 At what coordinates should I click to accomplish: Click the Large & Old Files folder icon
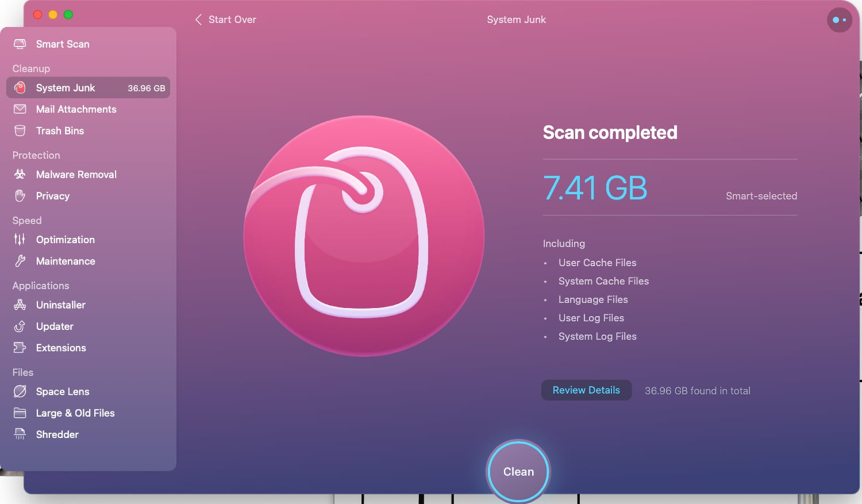20,413
